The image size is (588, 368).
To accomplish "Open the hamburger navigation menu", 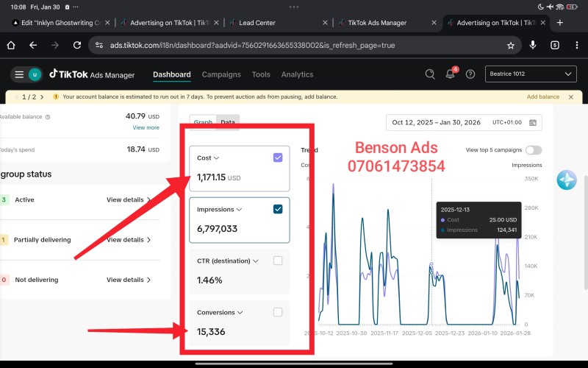I will (19, 74).
